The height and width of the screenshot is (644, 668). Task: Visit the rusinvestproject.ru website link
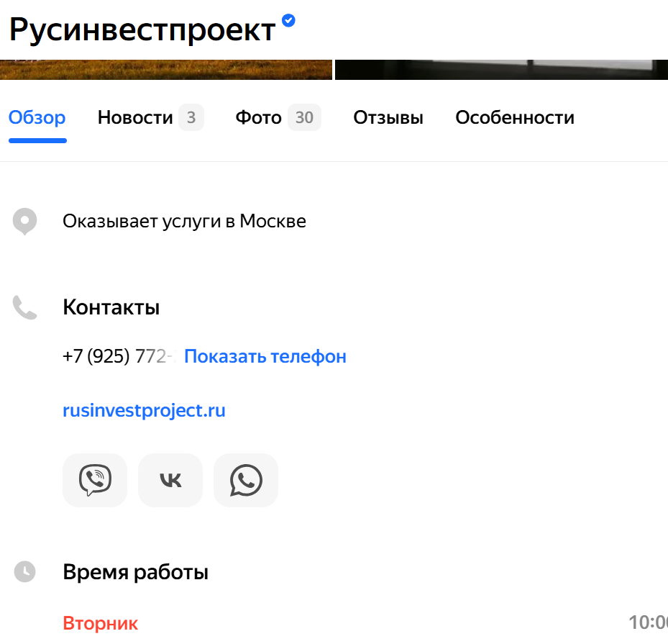tap(144, 411)
